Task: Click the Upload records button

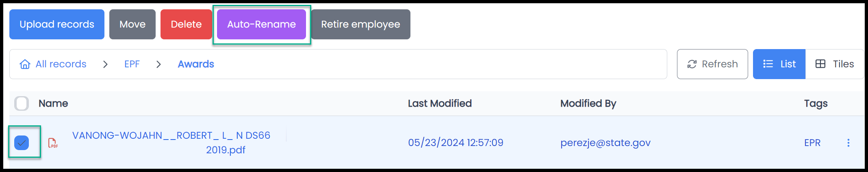Action: 57,24
